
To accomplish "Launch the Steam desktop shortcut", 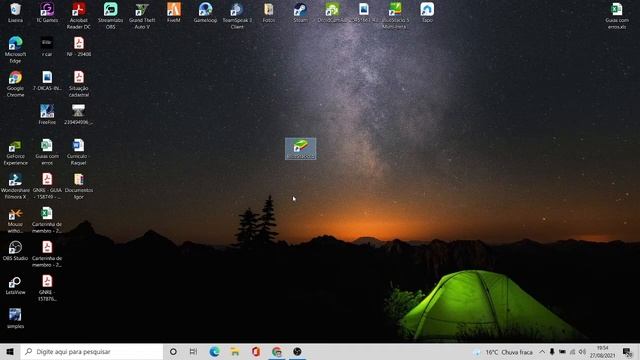I will coord(300,12).
